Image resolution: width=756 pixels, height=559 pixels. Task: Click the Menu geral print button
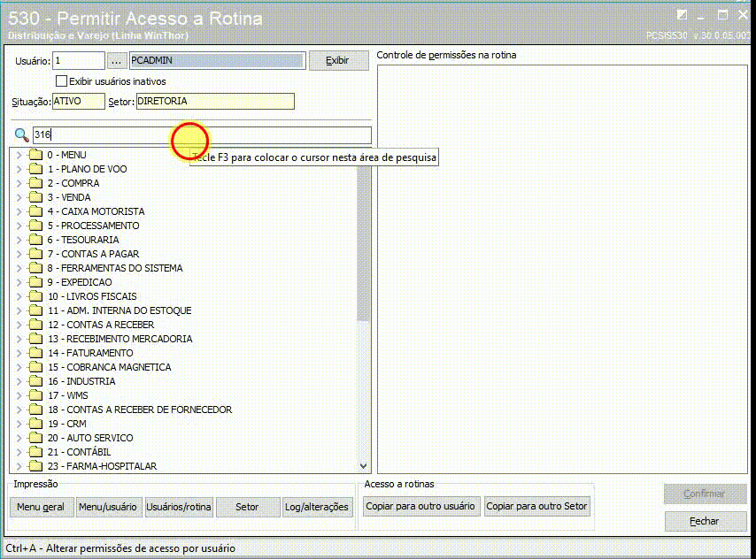click(41, 507)
